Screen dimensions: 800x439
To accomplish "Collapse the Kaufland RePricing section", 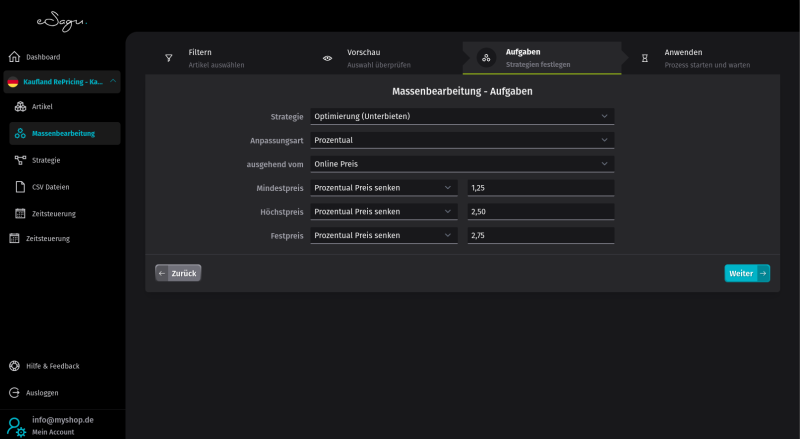I will pos(113,81).
